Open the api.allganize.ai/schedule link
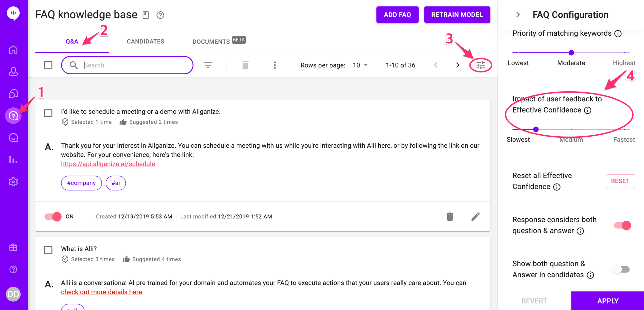 pos(108,164)
